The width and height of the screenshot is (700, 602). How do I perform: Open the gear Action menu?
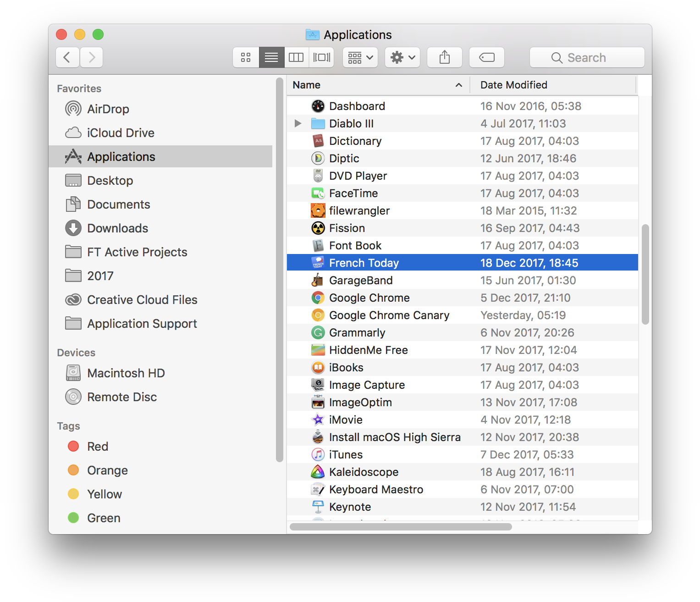(402, 57)
